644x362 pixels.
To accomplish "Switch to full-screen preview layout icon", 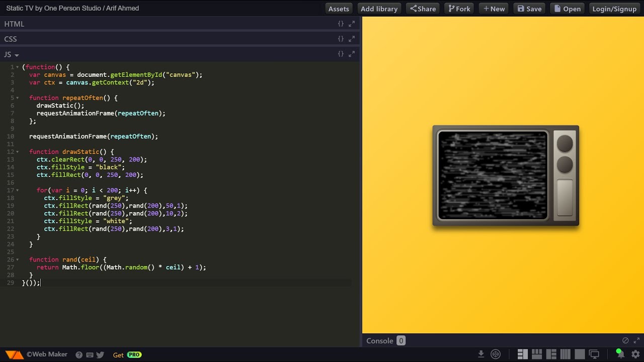I will (580, 354).
